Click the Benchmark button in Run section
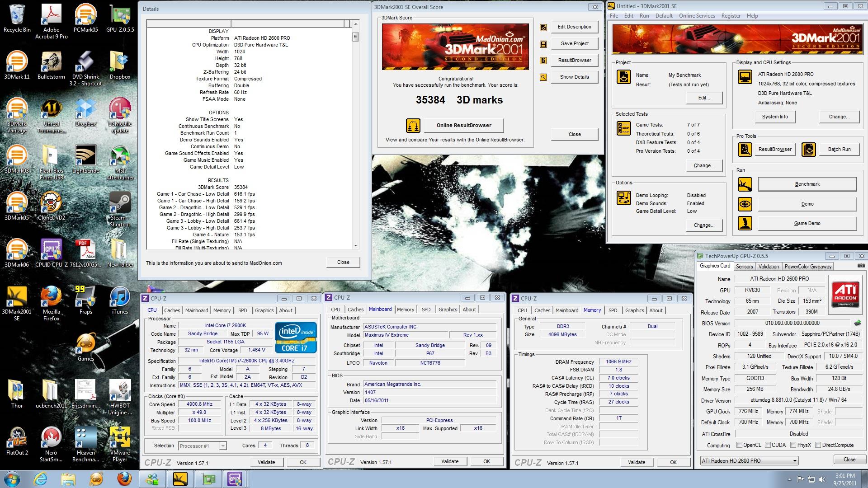 tap(807, 184)
